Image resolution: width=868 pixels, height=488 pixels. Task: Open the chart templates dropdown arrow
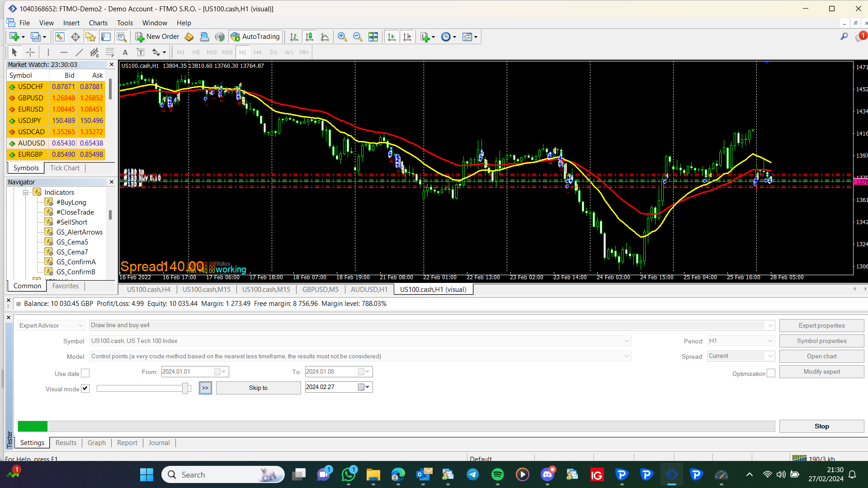point(476,37)
